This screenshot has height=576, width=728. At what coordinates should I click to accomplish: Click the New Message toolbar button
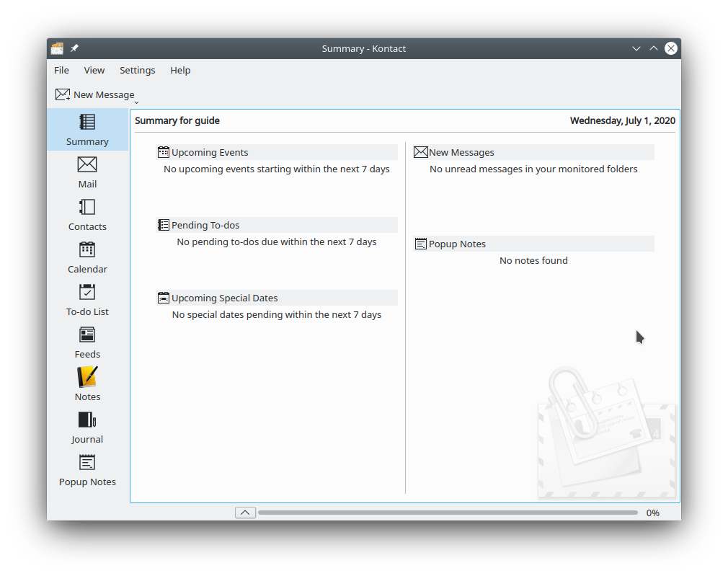(x=95, y=94)
